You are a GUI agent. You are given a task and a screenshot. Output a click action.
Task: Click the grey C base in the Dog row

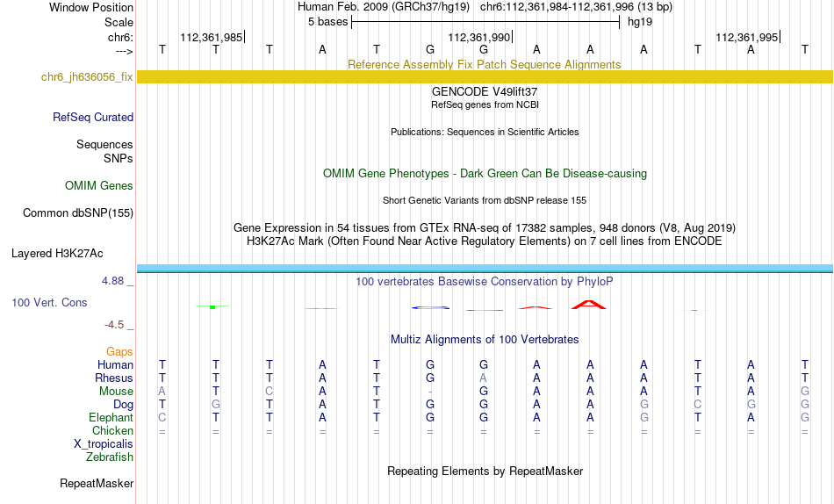pyautogui.click(x=697, y=405)
